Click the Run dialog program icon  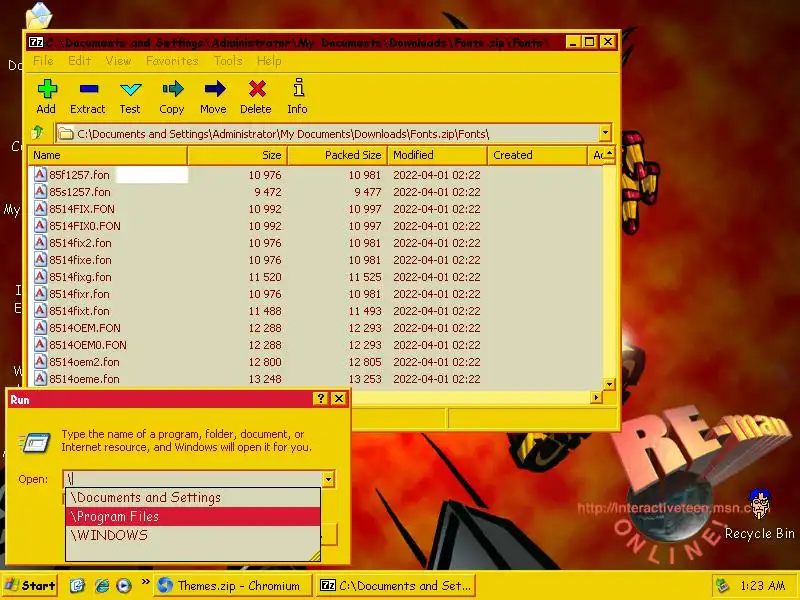pos(35,442)
